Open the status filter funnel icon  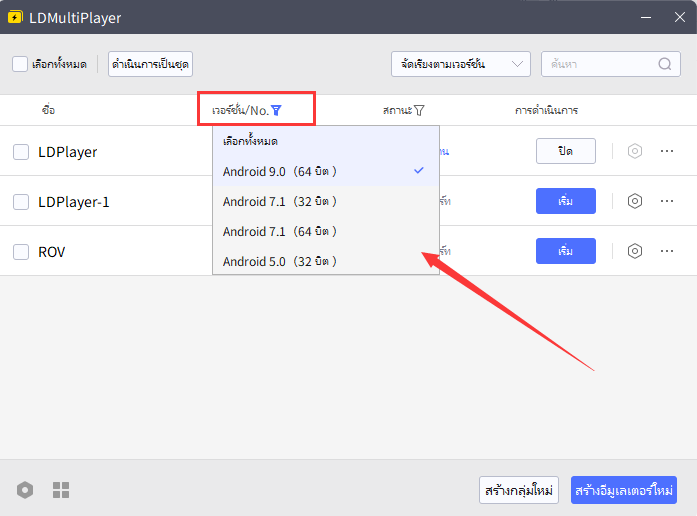point(419,110)
